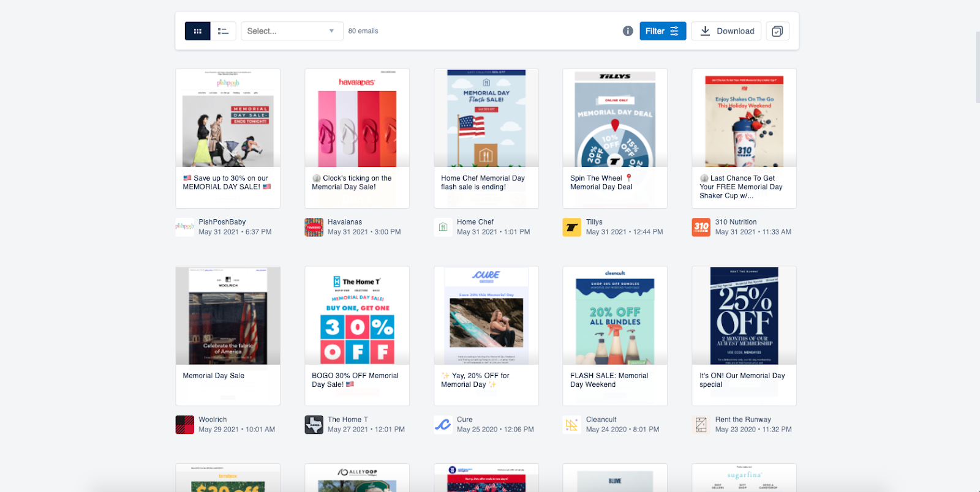Open the Rent the Runway name link

[x=743, y=420]
